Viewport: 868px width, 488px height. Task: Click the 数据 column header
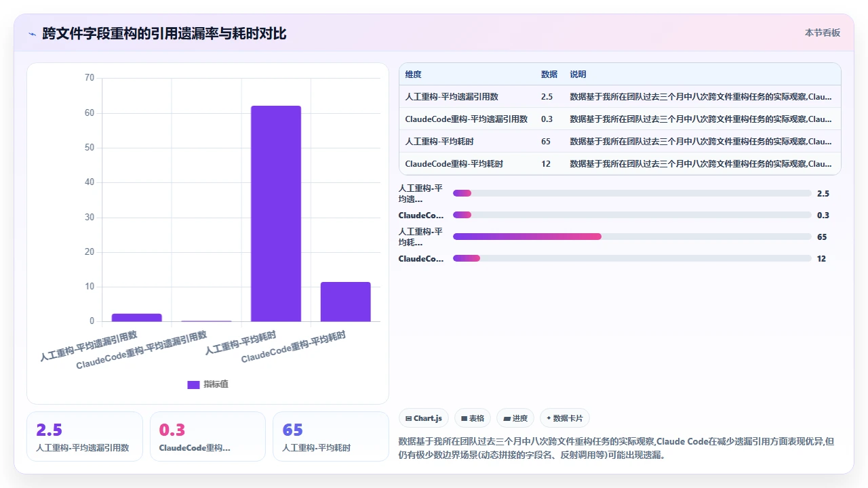click(x=549, y=75)
